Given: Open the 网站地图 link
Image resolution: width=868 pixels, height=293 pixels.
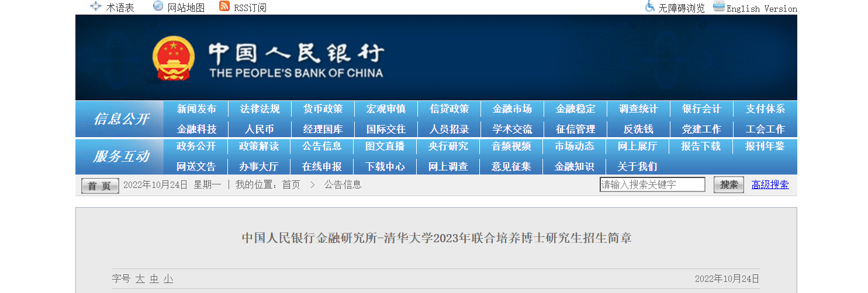Looking at the screenshot, I should pyautogui.click(x=186, y=8).
